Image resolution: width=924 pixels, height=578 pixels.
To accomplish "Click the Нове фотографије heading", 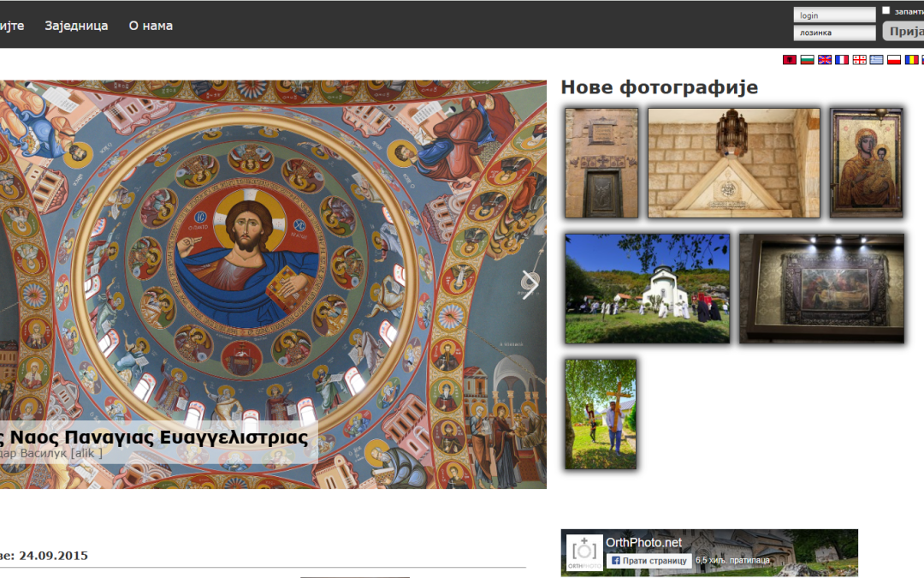I will tap(659, 87).
